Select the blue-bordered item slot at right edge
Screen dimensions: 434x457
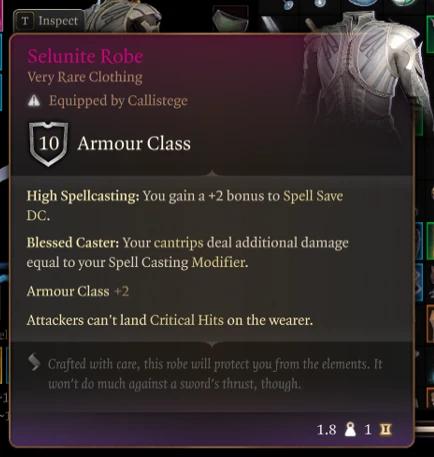coord(420,242)
